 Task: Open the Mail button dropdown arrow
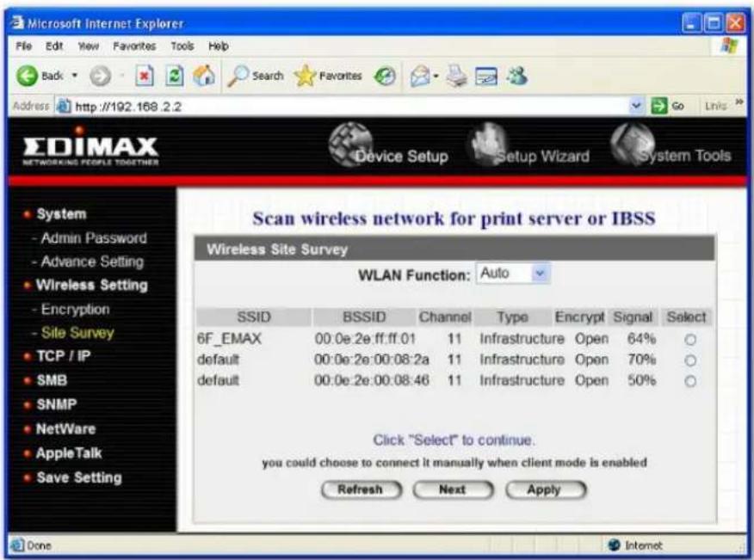click(x=436, y=76)
